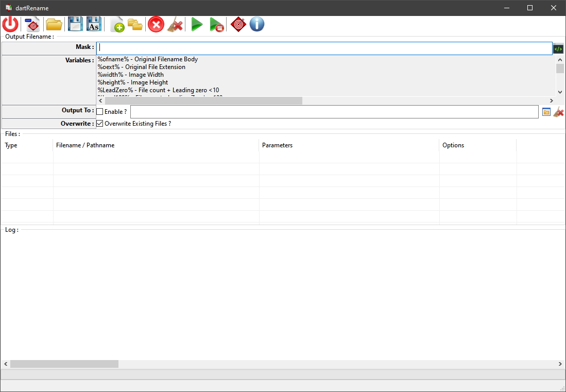The height and width of the screenshot is (392, 566).
Task: Click the Output To path field
Action: point(334,112)
